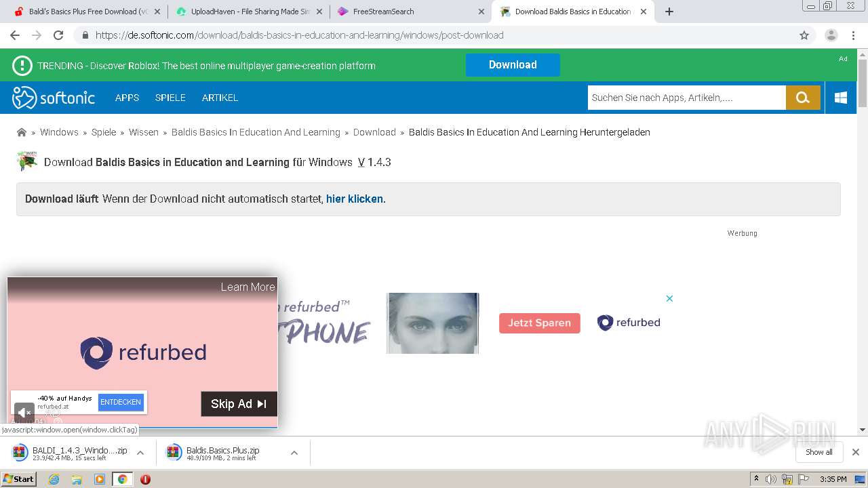Unmute the video ad sound
Screen dimensions: 868x488
(x=24, y=411)
